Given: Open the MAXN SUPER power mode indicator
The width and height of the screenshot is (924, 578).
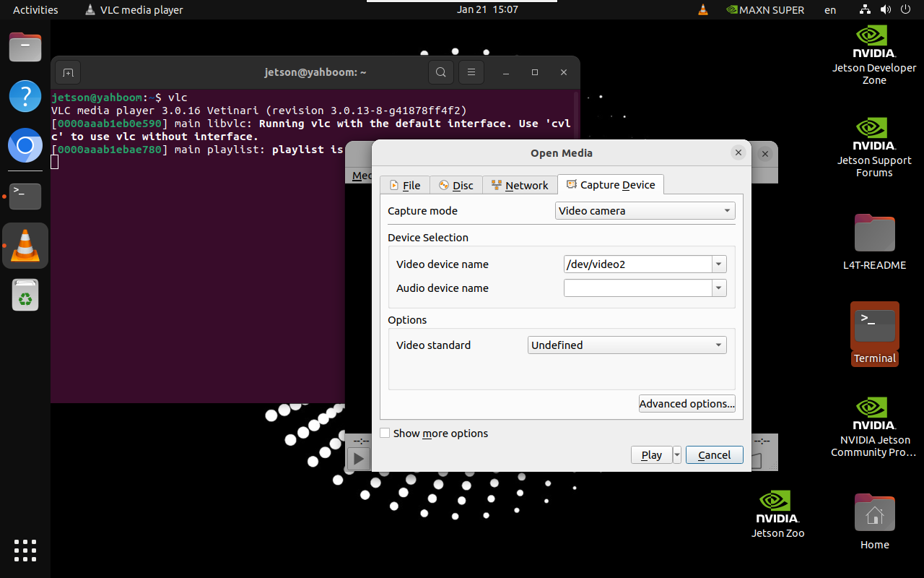Looking at the screenshot, I should click(x=764, y=10).
